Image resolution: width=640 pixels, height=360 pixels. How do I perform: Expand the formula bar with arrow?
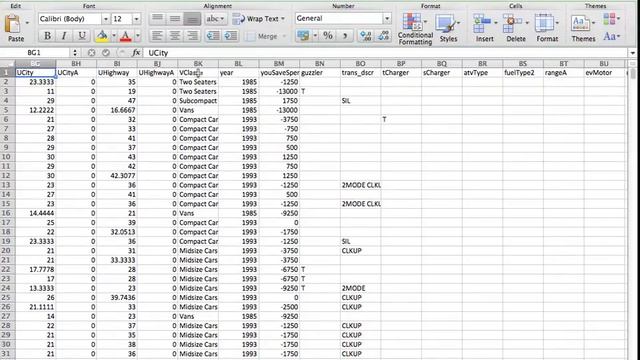tap(633, 53)
